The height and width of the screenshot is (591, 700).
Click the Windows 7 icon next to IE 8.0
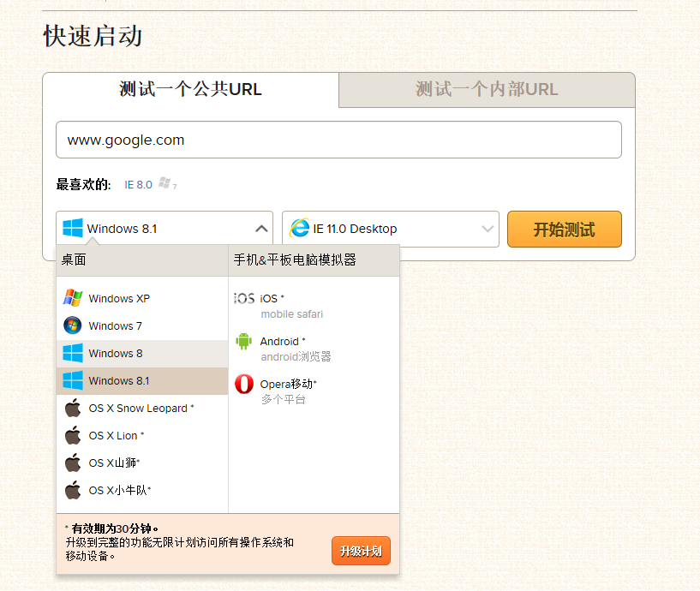(x=167, y=183)
